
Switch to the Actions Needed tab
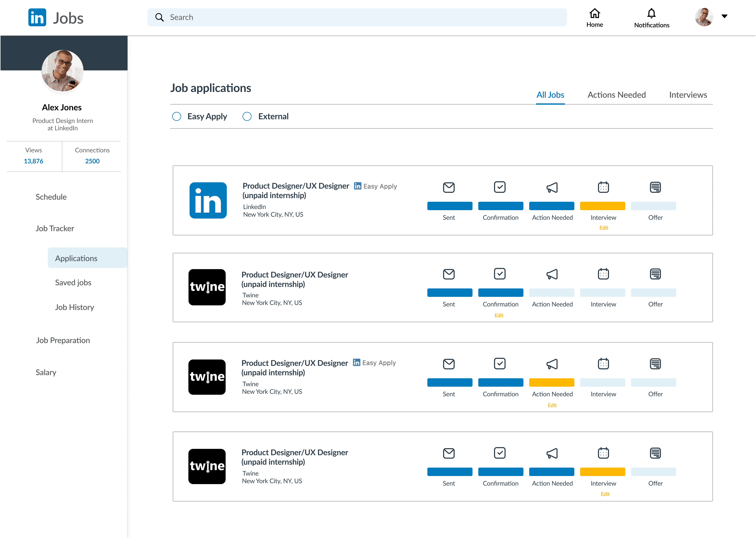pos(616,95)
